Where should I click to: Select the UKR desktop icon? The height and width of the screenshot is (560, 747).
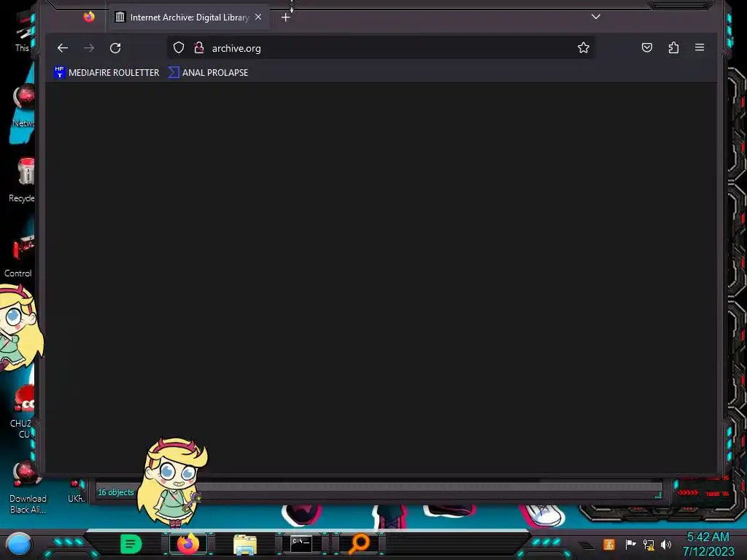(76, 491)
